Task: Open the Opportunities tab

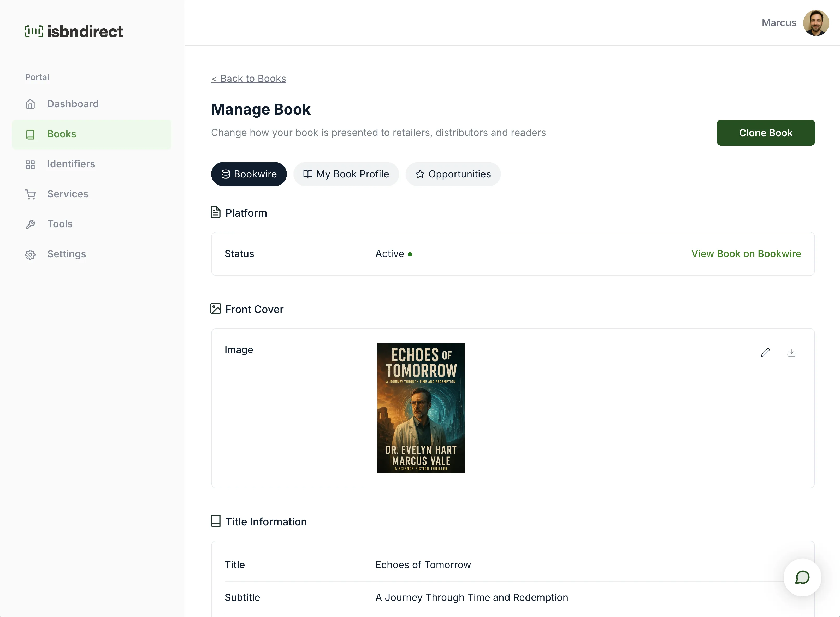Action: (x=453, y=174)
